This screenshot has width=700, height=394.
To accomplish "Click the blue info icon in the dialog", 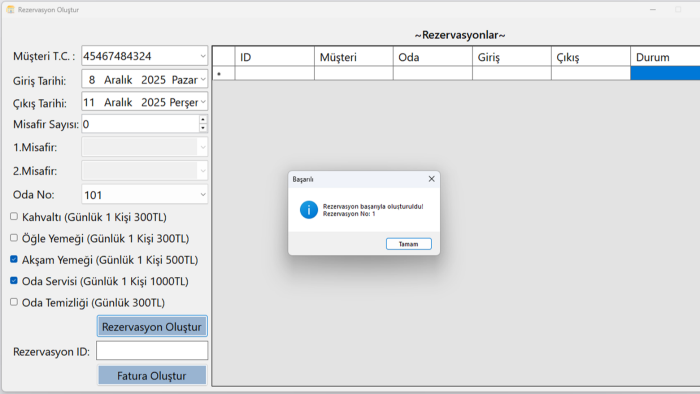I will (308, 210).
